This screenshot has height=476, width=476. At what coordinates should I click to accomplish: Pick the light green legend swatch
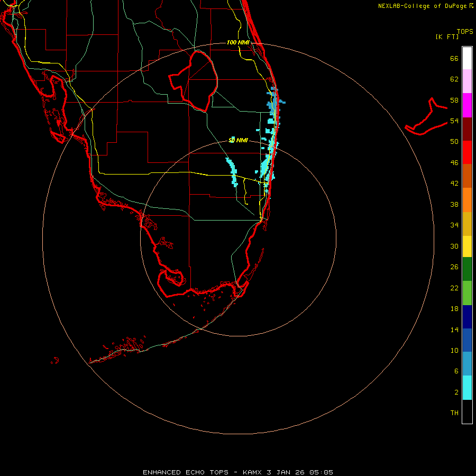tap(467, 293)
